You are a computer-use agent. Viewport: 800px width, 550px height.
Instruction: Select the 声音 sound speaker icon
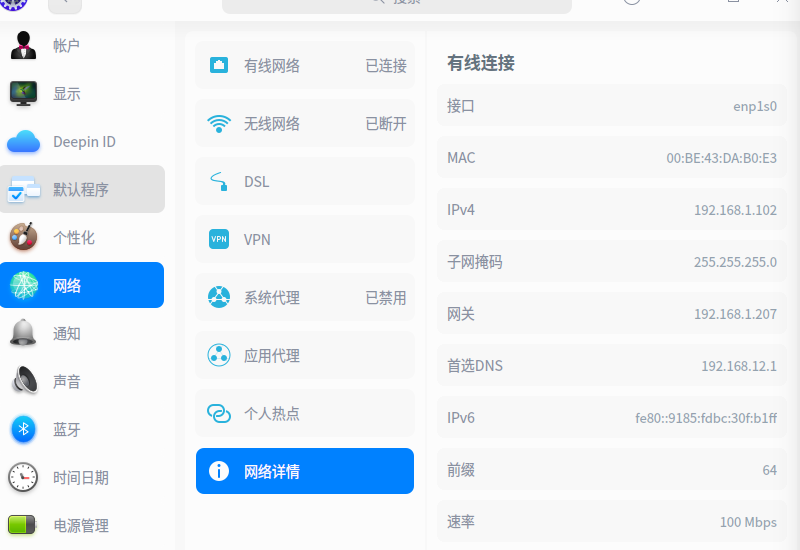pyautogui.click(x=24, y=381)
